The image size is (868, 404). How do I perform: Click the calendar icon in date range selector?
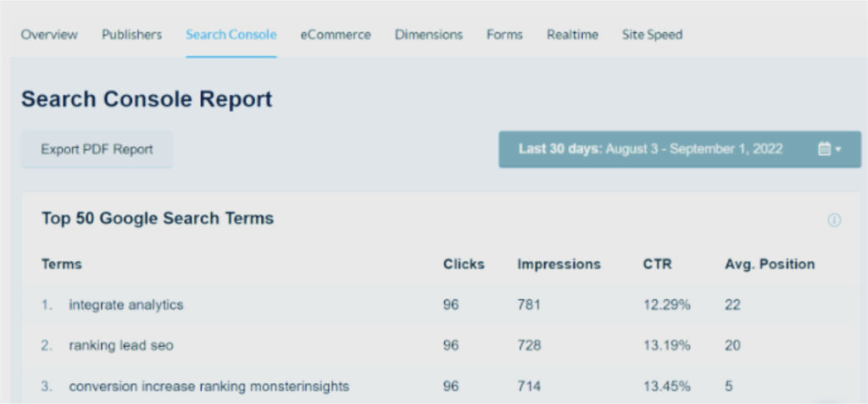(x=824, y=149)
